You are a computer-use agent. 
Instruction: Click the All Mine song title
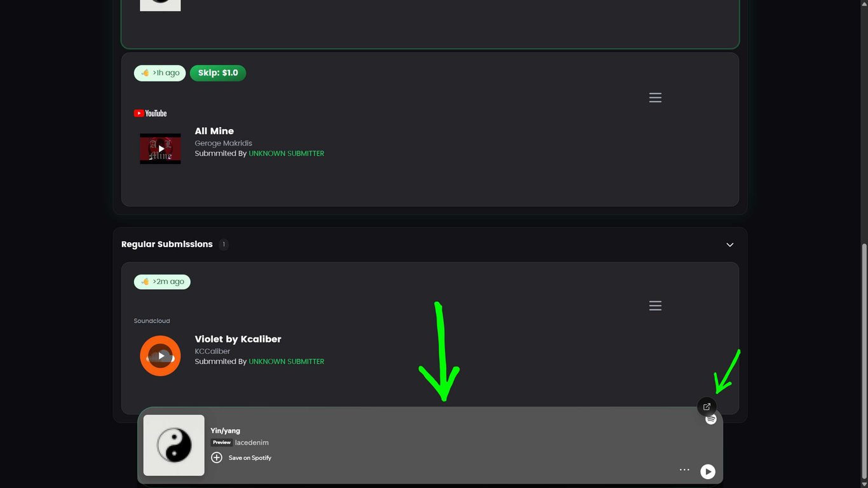214,132
